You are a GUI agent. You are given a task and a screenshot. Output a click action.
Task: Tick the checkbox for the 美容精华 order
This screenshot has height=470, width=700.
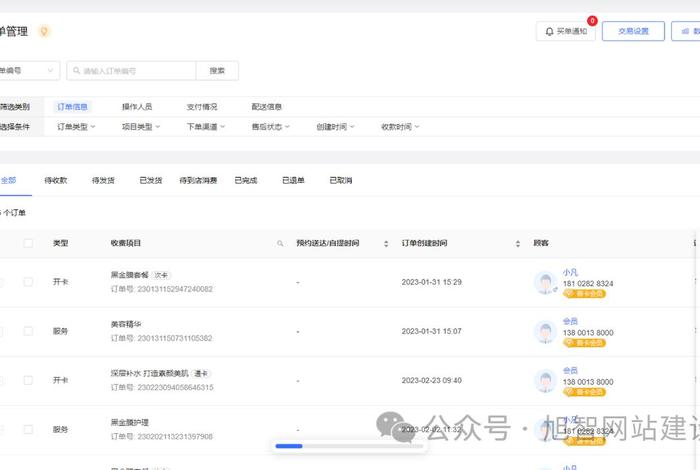click(28, 331)
